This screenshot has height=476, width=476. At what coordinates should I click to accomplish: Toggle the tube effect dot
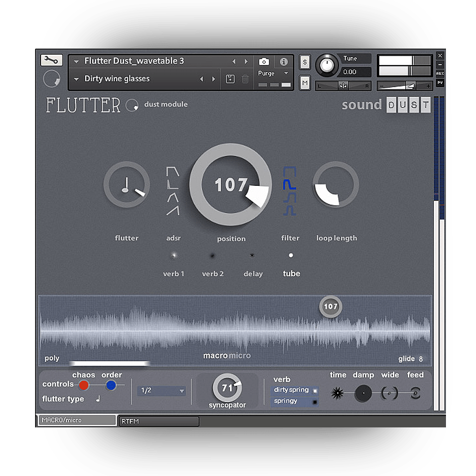click(x=291, y=256)
